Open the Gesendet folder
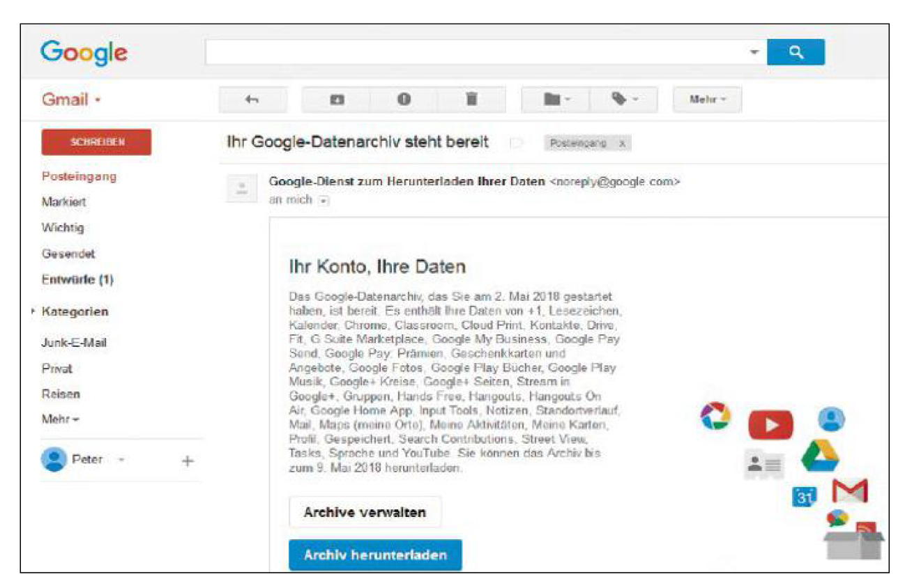Image resolution: width=912 pixels, height=588 pixels. click(x=68, y=254)
